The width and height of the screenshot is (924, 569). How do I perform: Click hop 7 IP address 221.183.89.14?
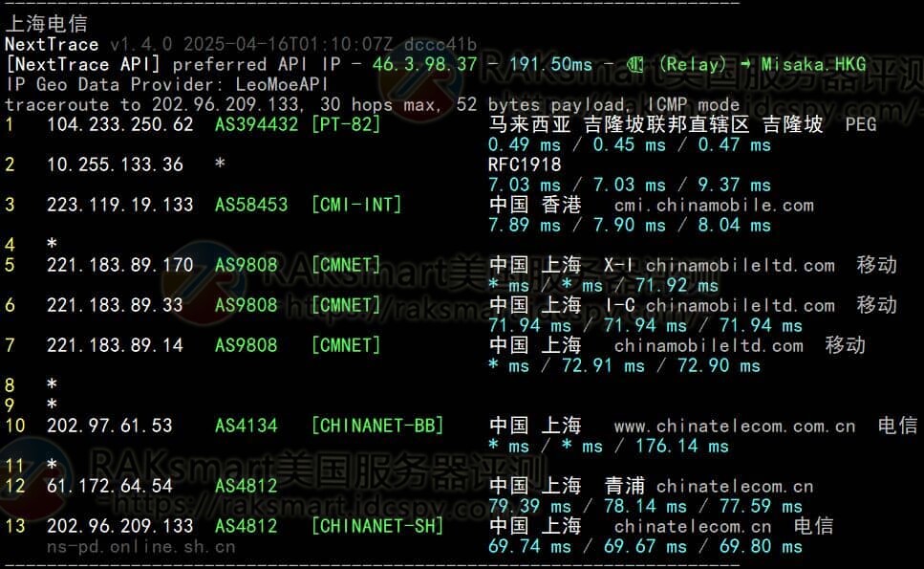[115, 345]
